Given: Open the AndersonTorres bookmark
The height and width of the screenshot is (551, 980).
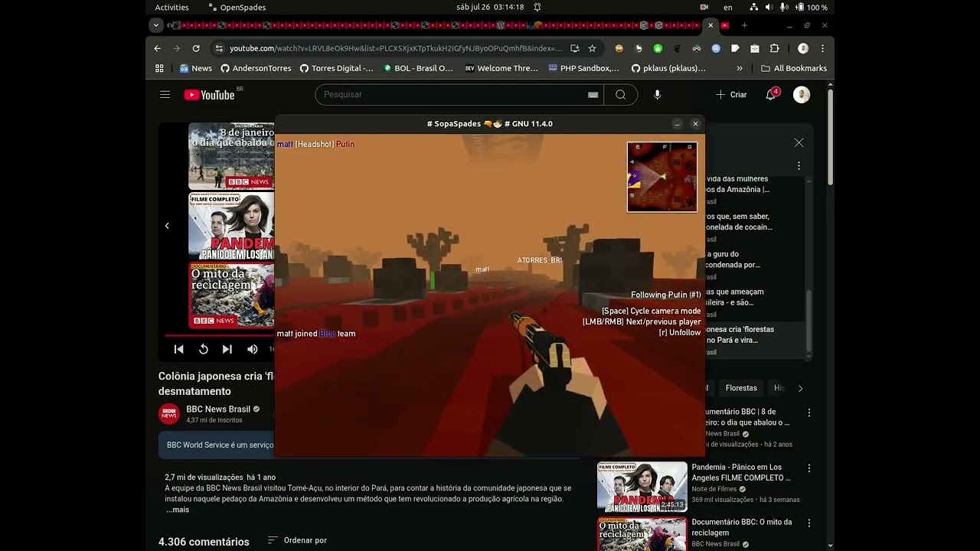Looking at the screenshot, I should click(x=256, y=68).
